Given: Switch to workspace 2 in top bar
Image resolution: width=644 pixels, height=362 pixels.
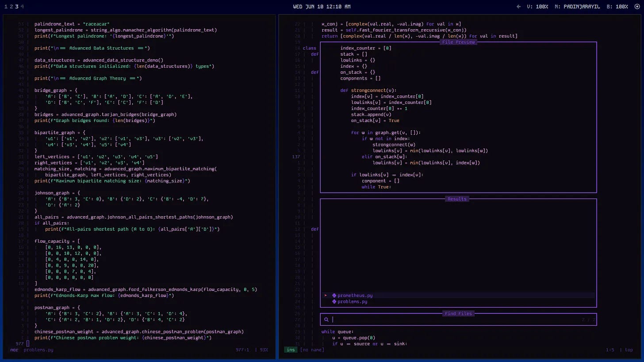Looking at the screenshot, I should 11,7.
